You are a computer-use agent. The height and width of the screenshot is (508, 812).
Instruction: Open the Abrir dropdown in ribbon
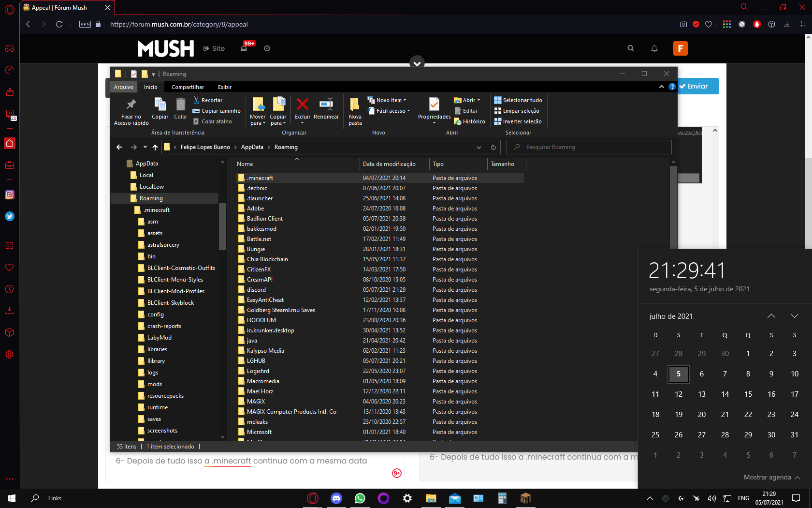[467, 100]
